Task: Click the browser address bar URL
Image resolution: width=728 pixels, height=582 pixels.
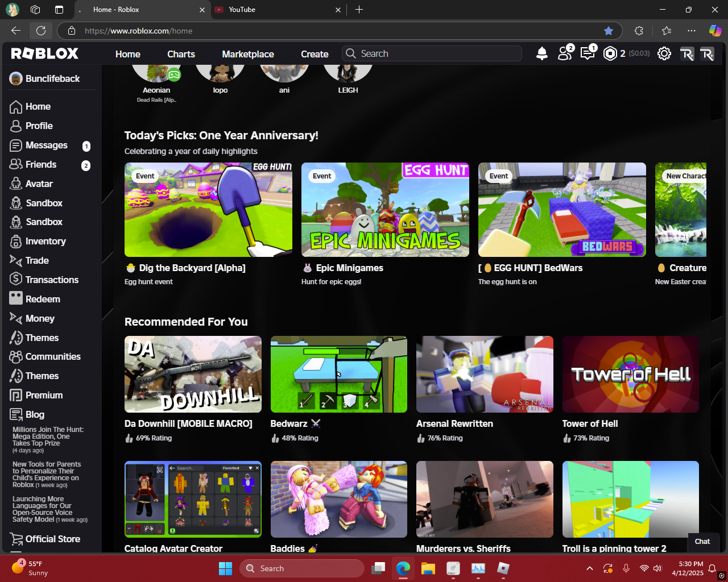Action: click(x=139, y=31)
